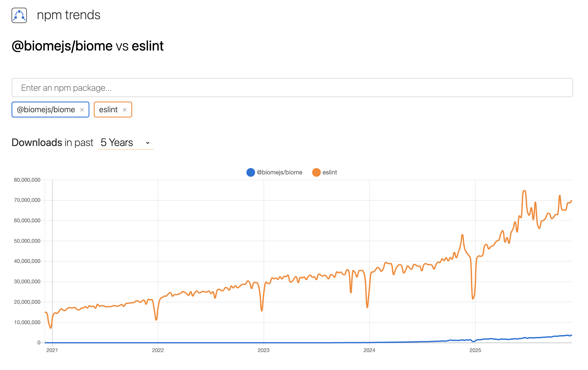Click "eslint" in the page heading
588x370 pixels.
[148, 46]
